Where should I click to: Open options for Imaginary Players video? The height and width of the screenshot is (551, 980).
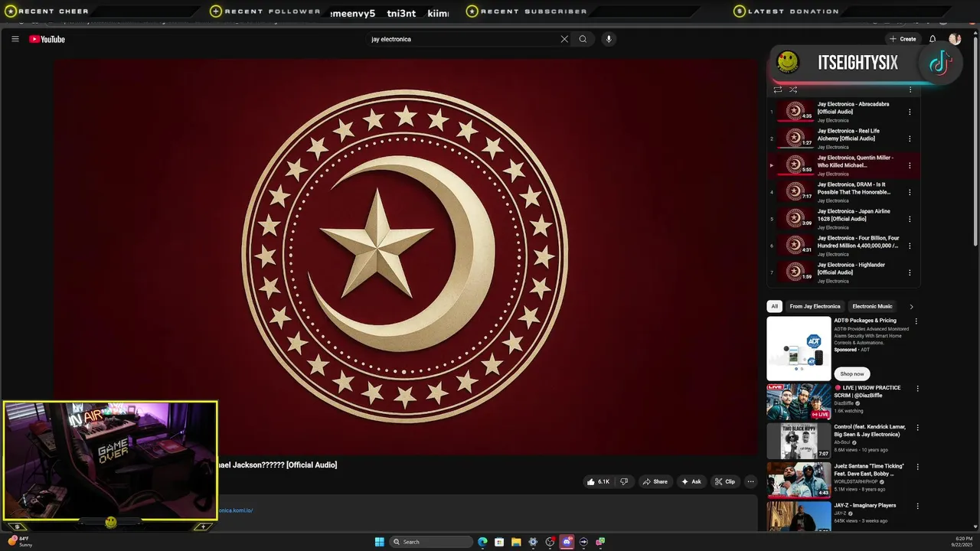917,506
